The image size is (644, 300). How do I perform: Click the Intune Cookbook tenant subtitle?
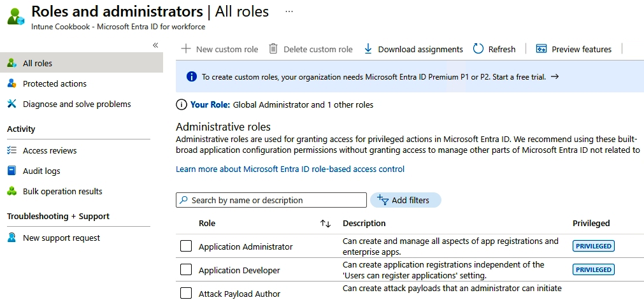click(118, 27)
